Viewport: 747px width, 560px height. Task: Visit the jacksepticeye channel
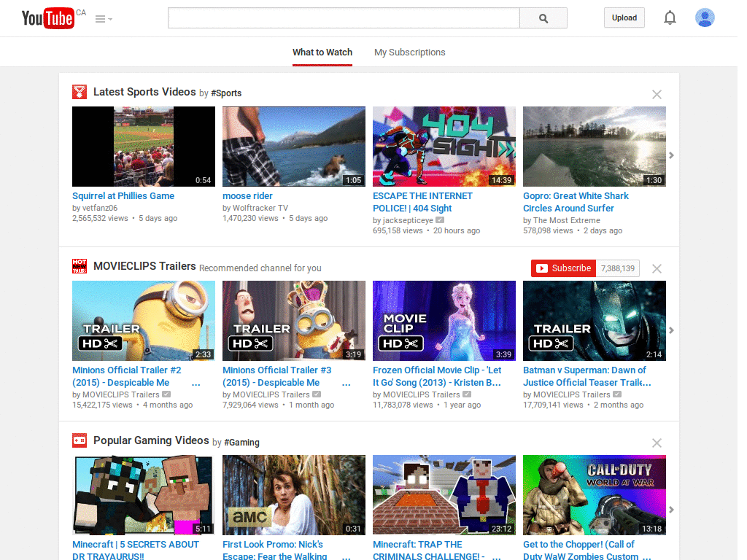[x=409, y=220]
